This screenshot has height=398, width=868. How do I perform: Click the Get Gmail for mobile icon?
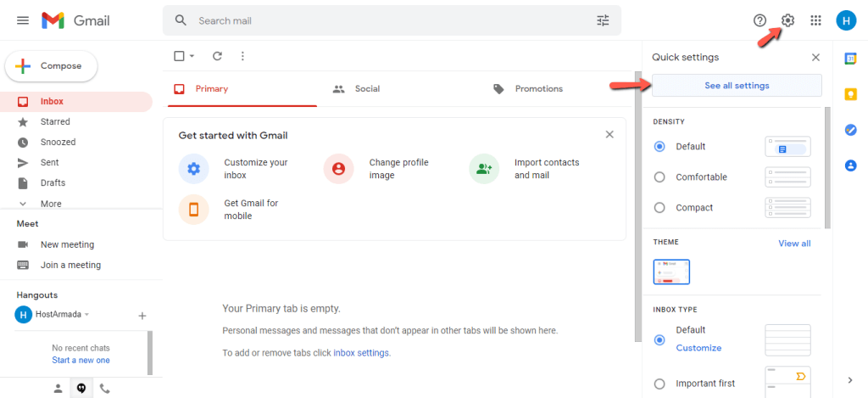(193, 210)
